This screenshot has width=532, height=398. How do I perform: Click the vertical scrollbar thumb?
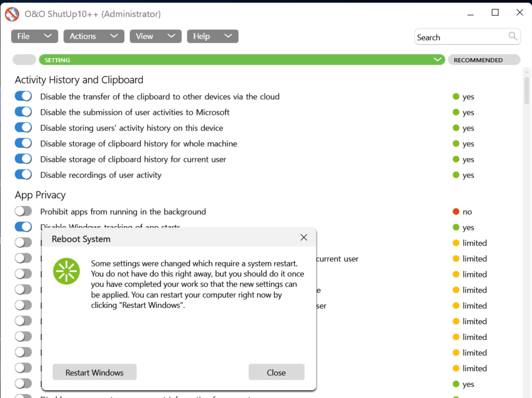[x=526, y=90]
